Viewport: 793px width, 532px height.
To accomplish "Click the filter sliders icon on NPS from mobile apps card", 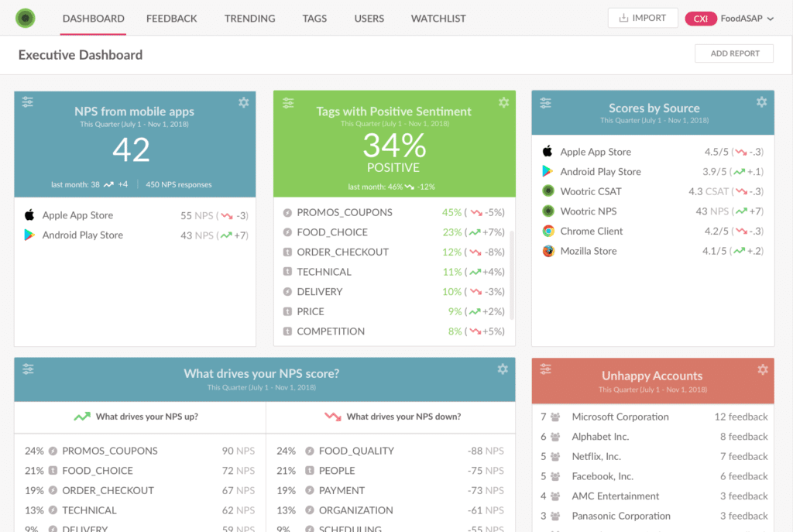I will 27,101.
